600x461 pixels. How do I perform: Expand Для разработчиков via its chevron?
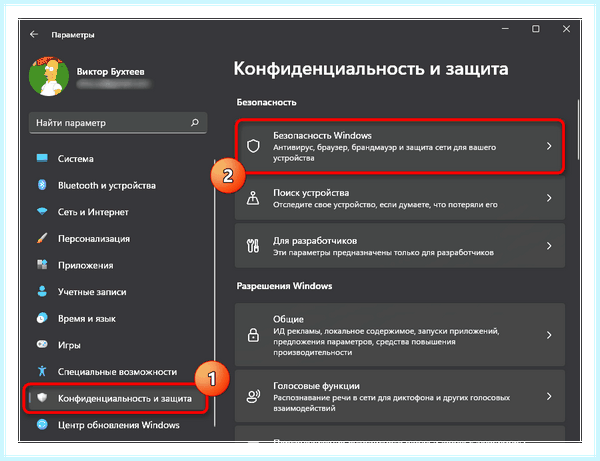(x=549, y=246)
